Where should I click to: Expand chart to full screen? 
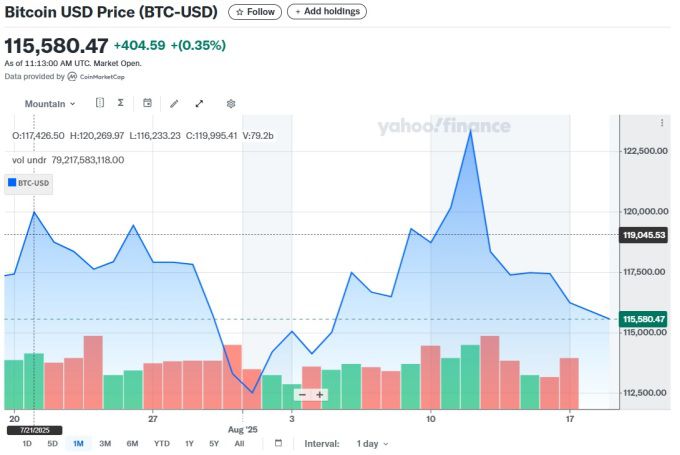(x=199, y=103)
